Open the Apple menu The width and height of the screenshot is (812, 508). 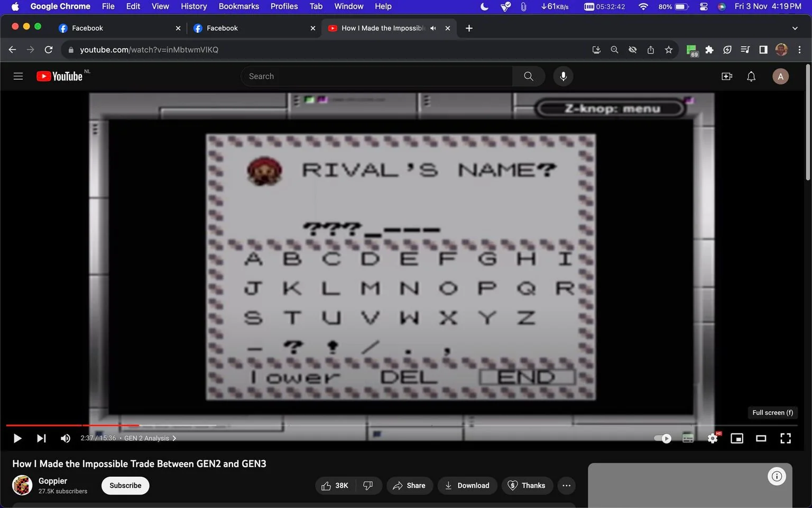[15, 6]
